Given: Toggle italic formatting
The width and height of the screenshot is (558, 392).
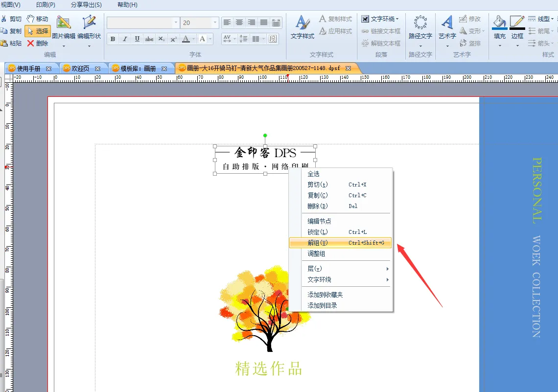Looking at the screenshot, I should click(x=125, y=39).
